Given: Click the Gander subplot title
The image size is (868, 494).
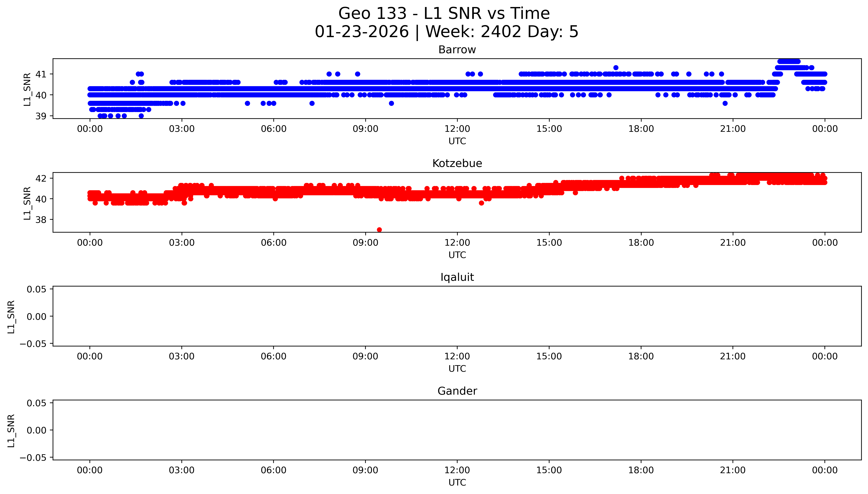Looking at the screenshot, I should pyautogui.click(x=457, y=391).
